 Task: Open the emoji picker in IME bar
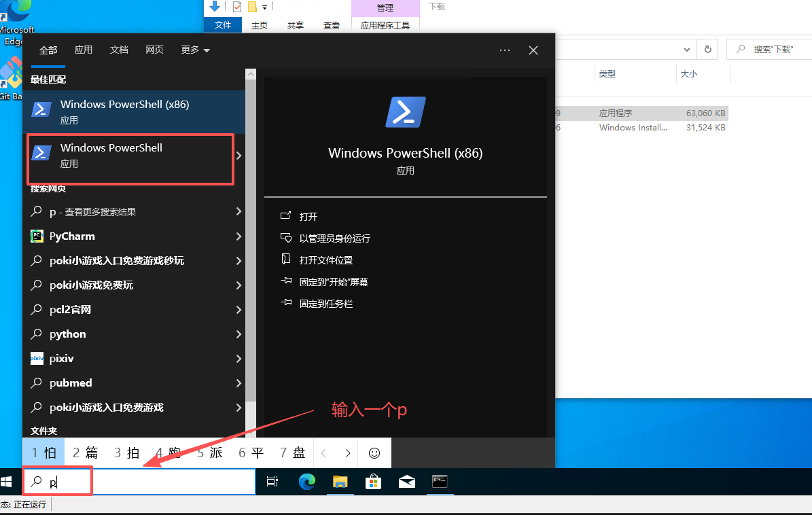coord(374,452)
